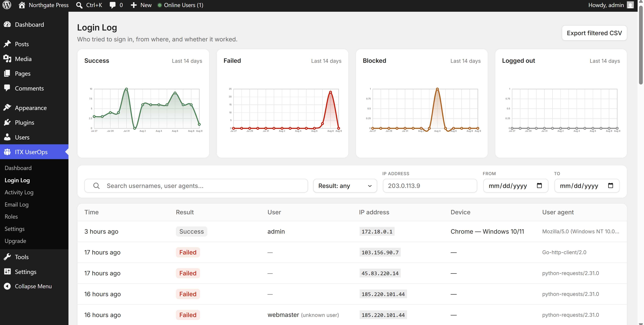The width and height of the screenshot is (644, 325).
Task: Click the Blocked chart peak point
Action: pos(437,89)
